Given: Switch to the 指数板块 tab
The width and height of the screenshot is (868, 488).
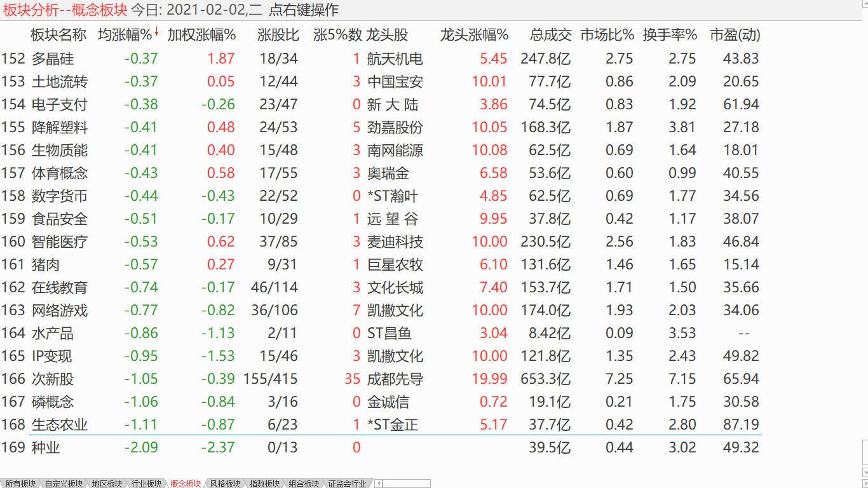Looking at the screenshot, I should (x=265, y=484).
